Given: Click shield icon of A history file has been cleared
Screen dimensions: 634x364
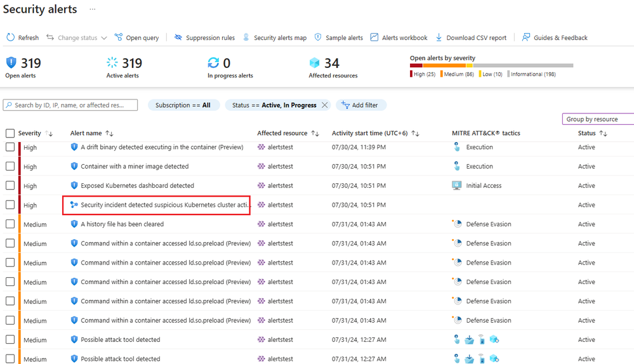Looking at the screenshot, I should tap(74, 224).
